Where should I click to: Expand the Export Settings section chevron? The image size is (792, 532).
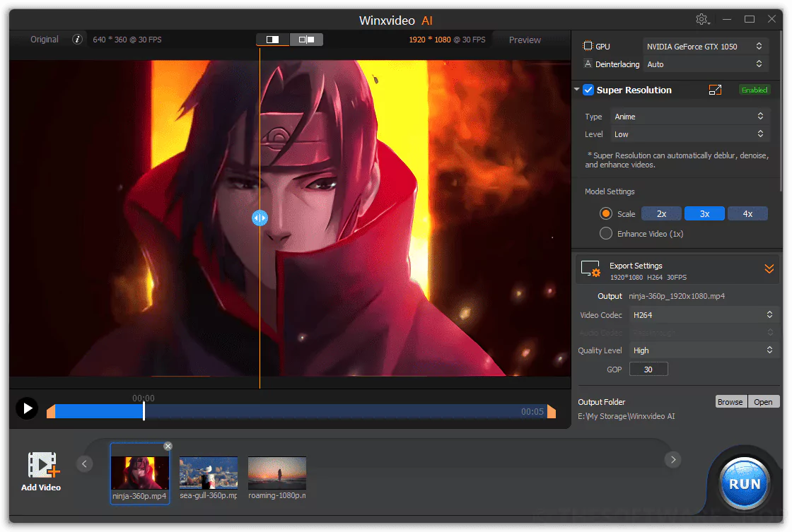tap(769, 268)
